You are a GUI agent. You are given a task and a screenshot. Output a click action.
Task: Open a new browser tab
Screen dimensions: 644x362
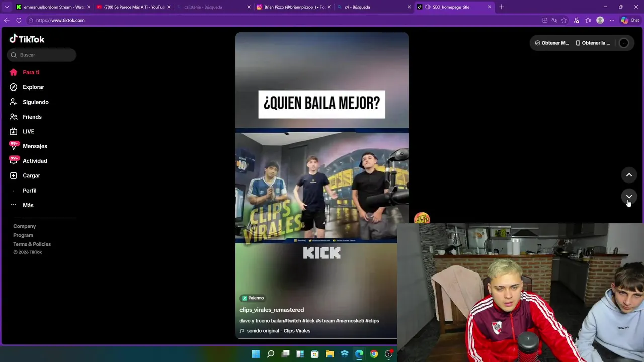pyautogui.click(x=501, y=7)
